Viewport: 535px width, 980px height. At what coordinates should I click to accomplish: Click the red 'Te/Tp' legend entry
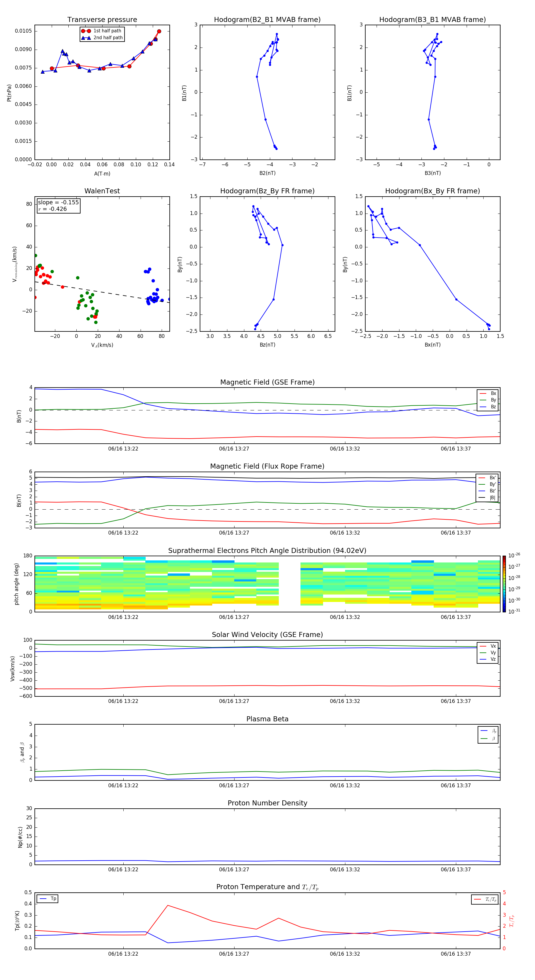[485, 899]
